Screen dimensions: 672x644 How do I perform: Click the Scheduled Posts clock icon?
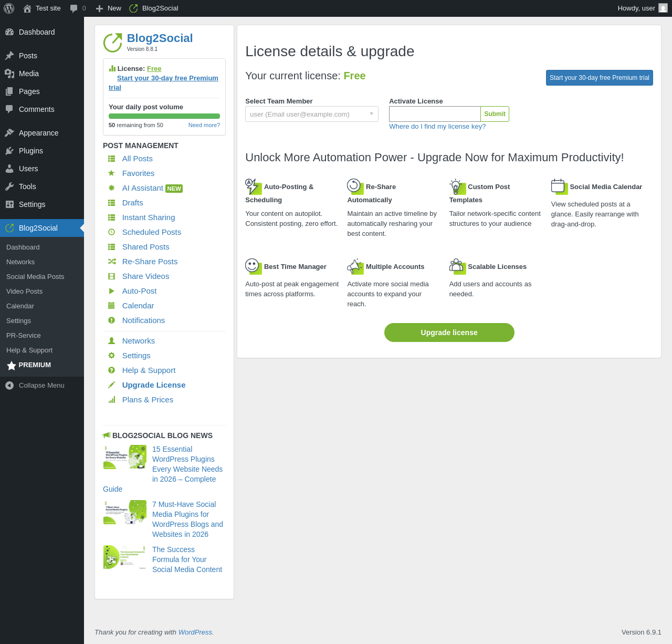tap(111, 232)
